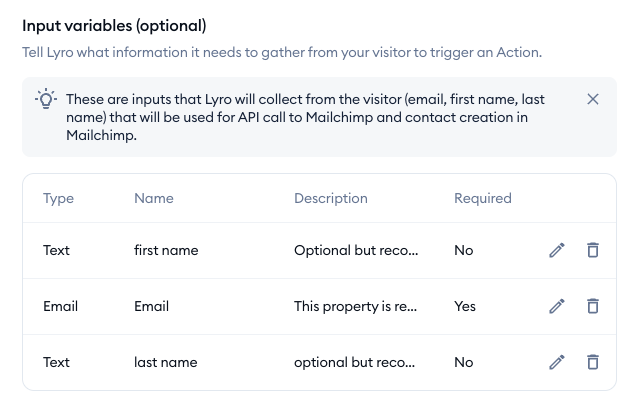Screen dimensions: 633x402
Task: Delete the first name variable
Action: 592,250
